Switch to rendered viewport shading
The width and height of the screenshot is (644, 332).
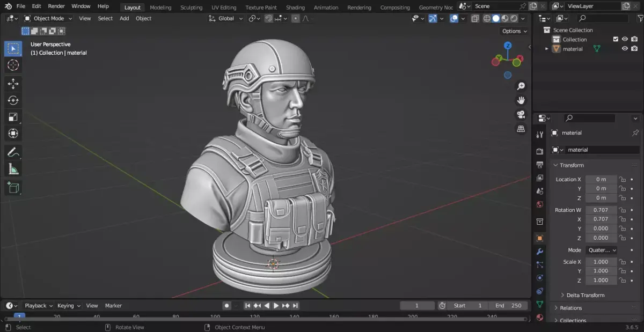514,18
